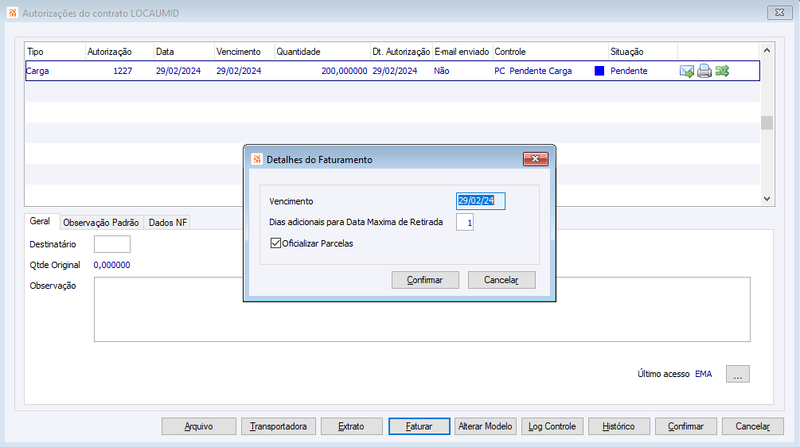The image size is (800, 447).
Task: Click the Não e-mail enviado cell
Action: 441,71
